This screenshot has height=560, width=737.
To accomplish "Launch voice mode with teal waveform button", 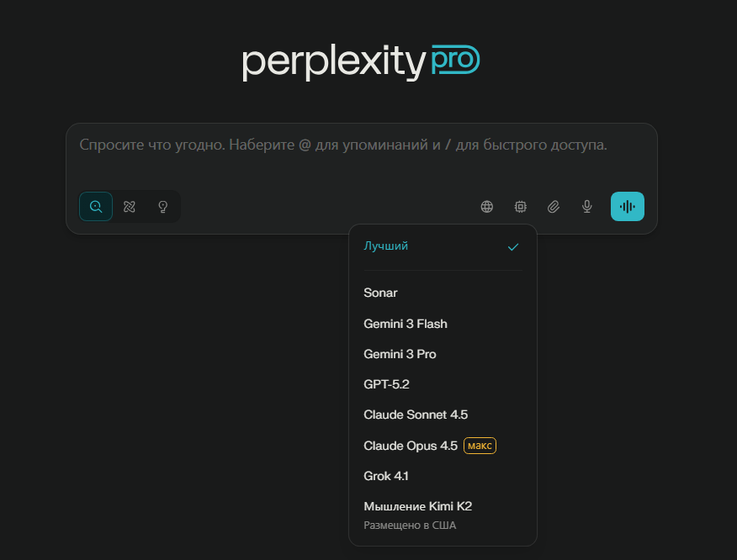I will (x=628, y=207).
